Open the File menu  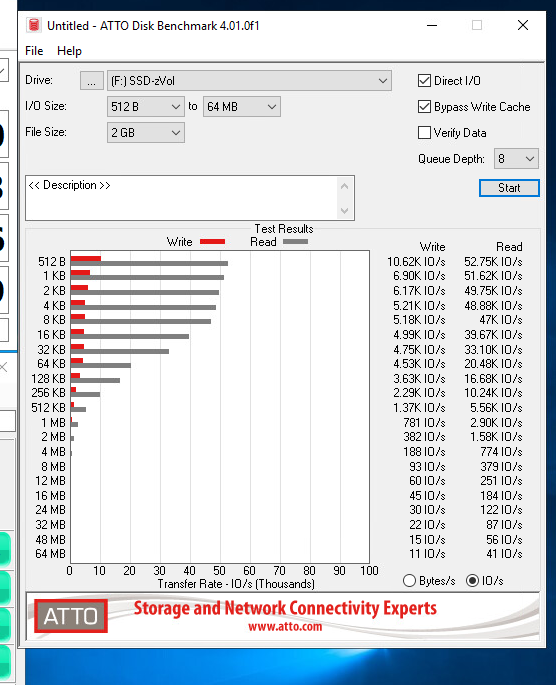coord(34,51)
